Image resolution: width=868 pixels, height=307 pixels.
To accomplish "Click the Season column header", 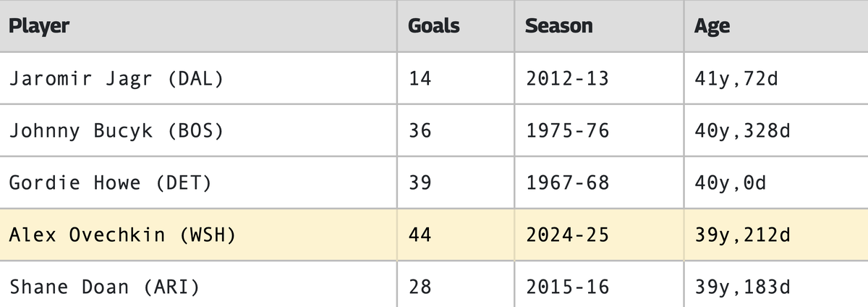I will (558, 26).
